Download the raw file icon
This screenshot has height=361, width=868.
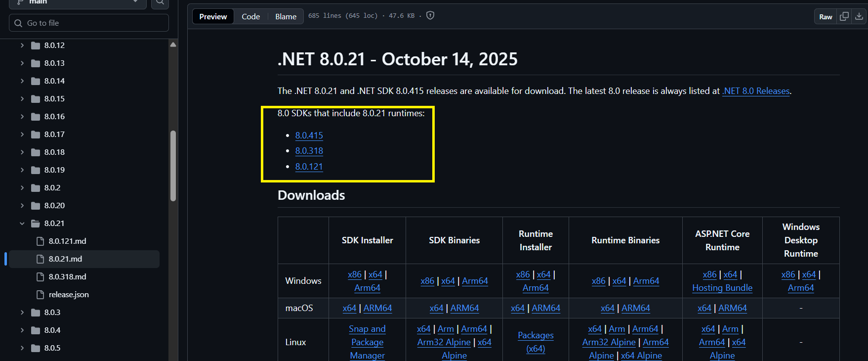[x=859, y=16]
